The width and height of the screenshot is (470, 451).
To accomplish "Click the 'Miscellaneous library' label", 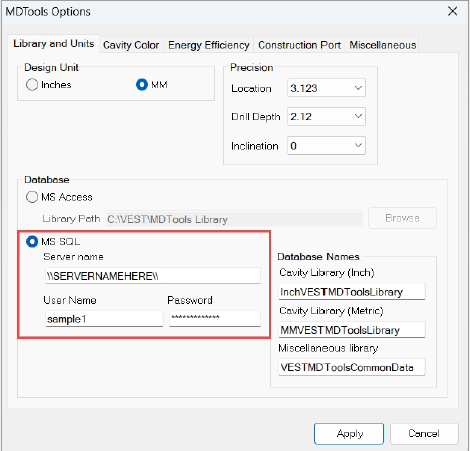I will click(x=328, y=348).
